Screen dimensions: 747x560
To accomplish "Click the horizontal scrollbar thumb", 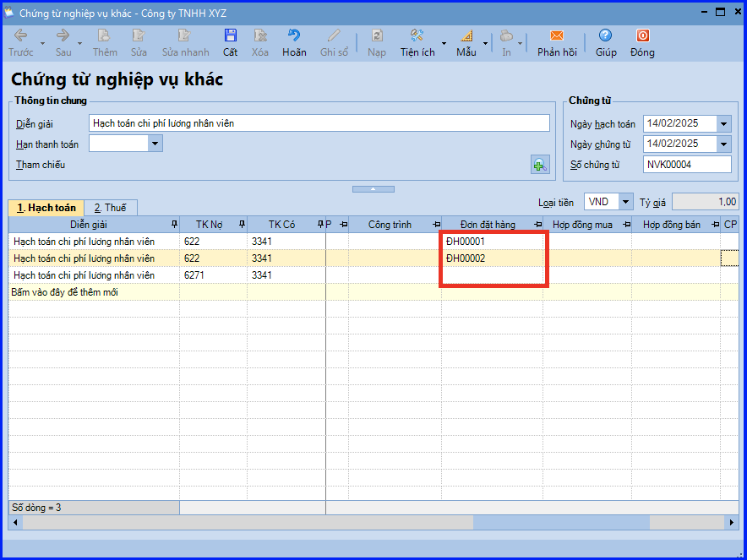I will (x=561, y=523).
